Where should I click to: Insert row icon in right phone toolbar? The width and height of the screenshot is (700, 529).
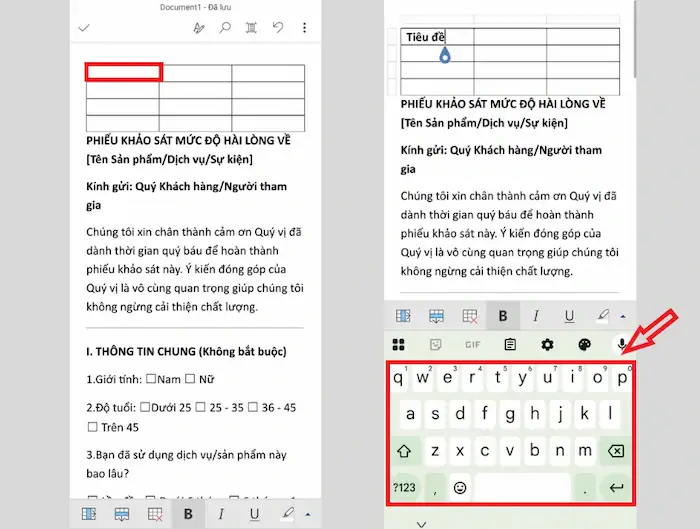tap(436, 316)
